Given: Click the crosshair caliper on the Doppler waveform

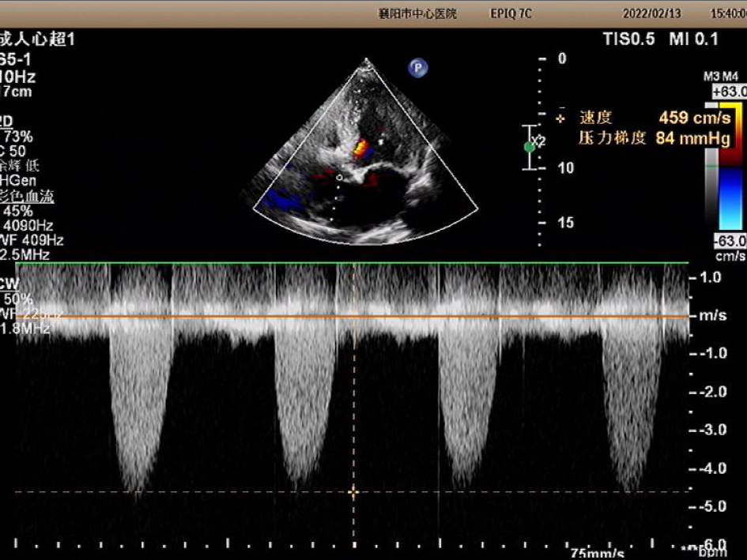Looking at the screenshot, I should [x=353, y=492].
